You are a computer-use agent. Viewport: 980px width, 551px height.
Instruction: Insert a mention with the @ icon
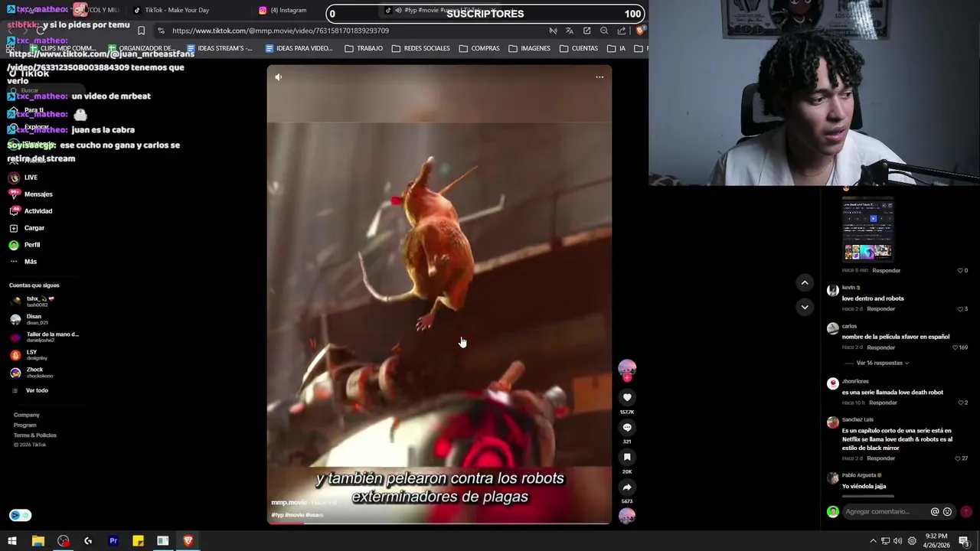point(935,511)
